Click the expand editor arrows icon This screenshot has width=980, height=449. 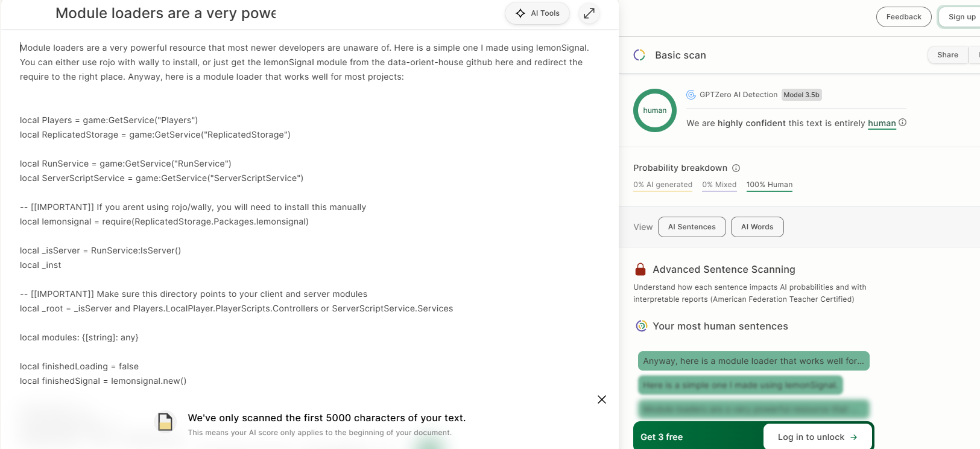point(589,13)
